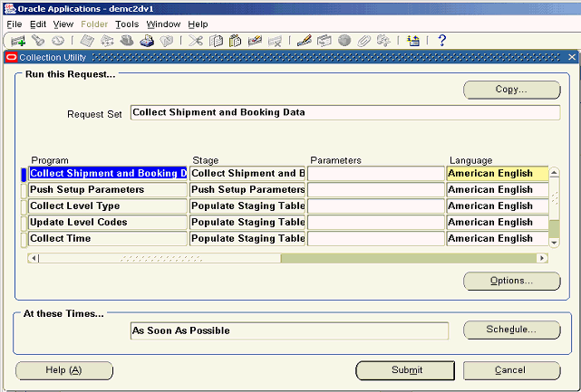Image resolution: width=581 pixels, height=392 pixels.
Task: Click the Oracle logo in Collection Utility title bar
Action: tap(12, 57)
